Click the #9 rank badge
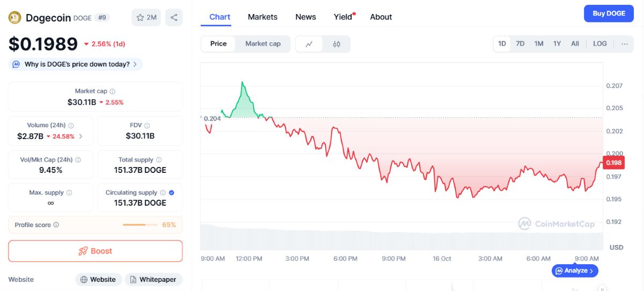 [102, 18]
